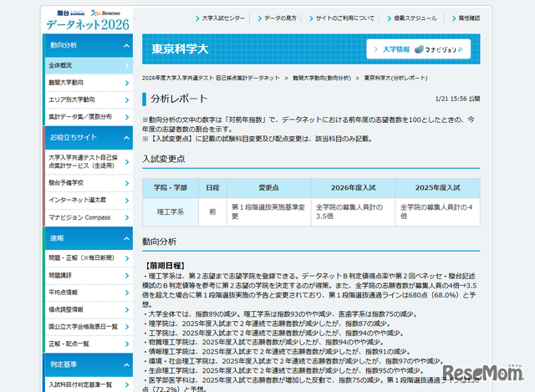Click the 理工学系 table cell
This screenshot has width=535, height=392.
coord(171,212)
